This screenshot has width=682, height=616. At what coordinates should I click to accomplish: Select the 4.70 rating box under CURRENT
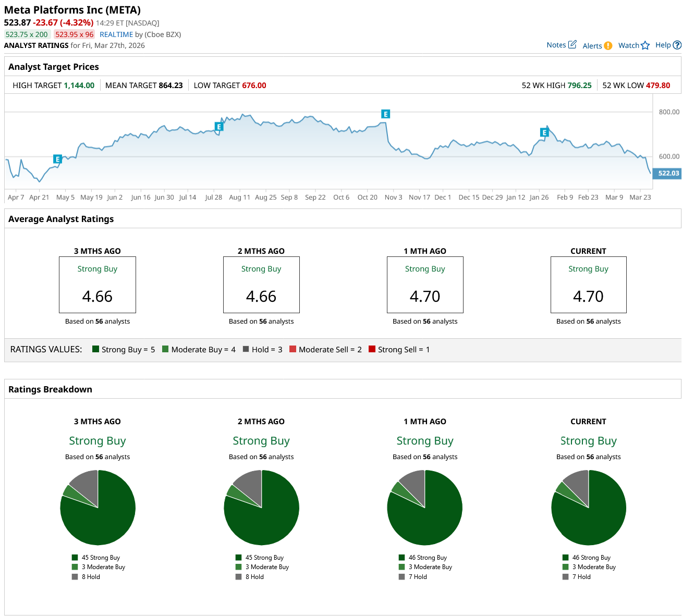point(589,285)
